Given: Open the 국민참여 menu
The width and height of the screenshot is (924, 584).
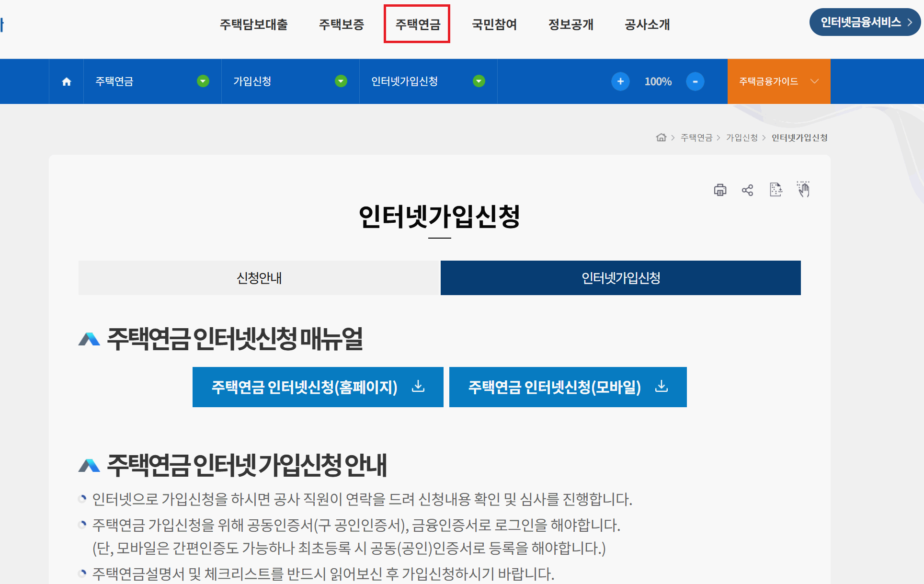Looking at the screenshot, I should 495,24.
